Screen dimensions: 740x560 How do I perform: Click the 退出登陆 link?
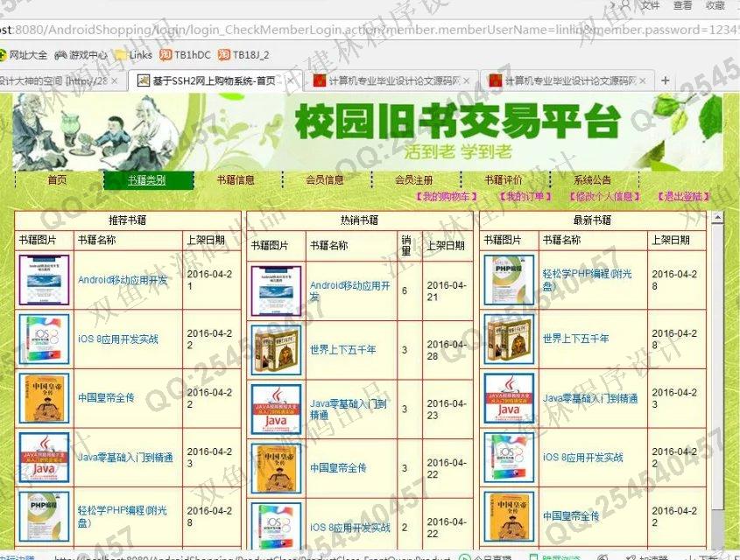click(683, 196)
